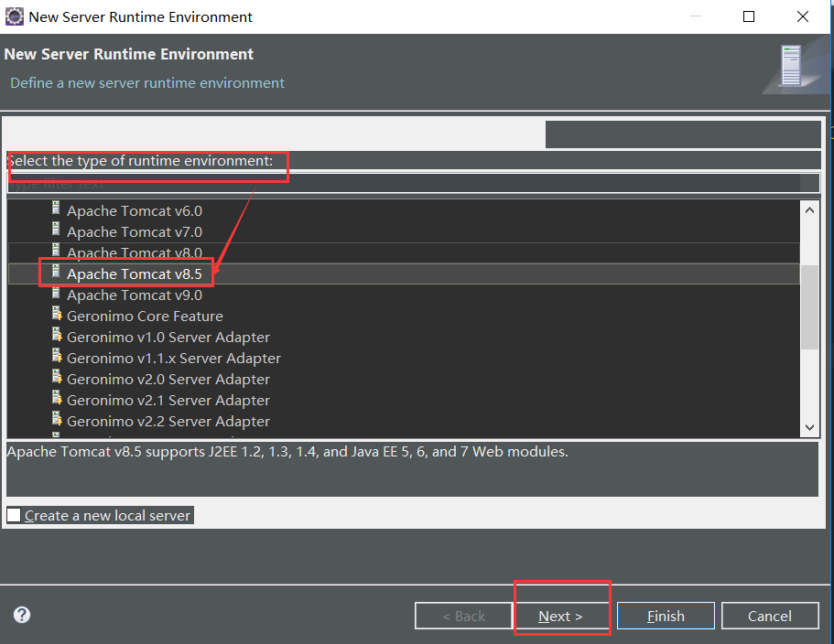Enable Create a new local server checkbox
The image size is (834, 644).
(x=15, y=515)
